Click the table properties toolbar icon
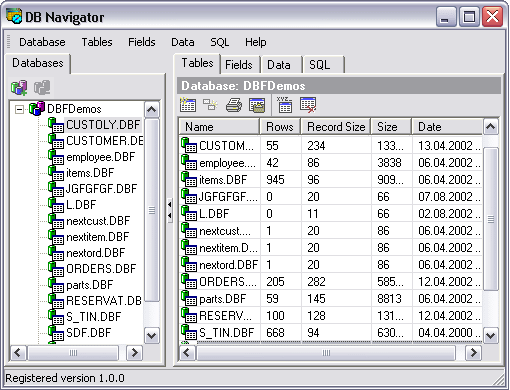This screenshot has width=510, height=390. [257, 105]
